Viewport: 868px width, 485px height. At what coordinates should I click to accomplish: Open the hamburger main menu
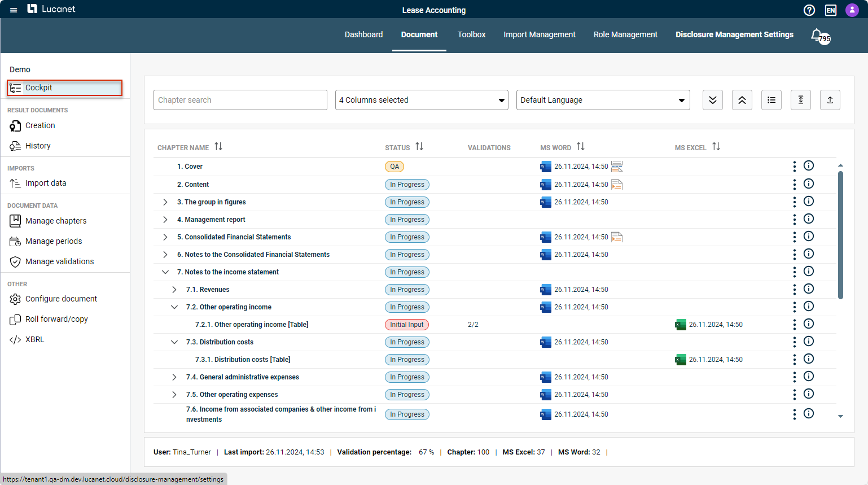tap(14, 10)
